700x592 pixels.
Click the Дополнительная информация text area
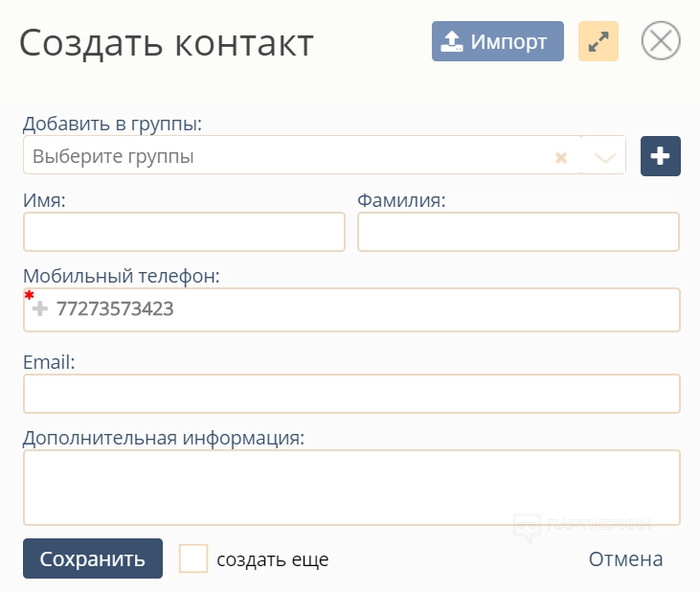351,488
